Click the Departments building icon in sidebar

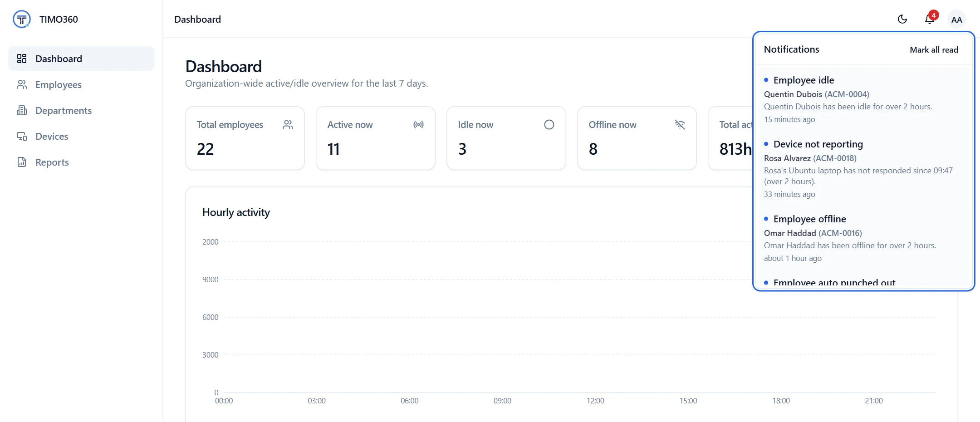pos(22,110)
